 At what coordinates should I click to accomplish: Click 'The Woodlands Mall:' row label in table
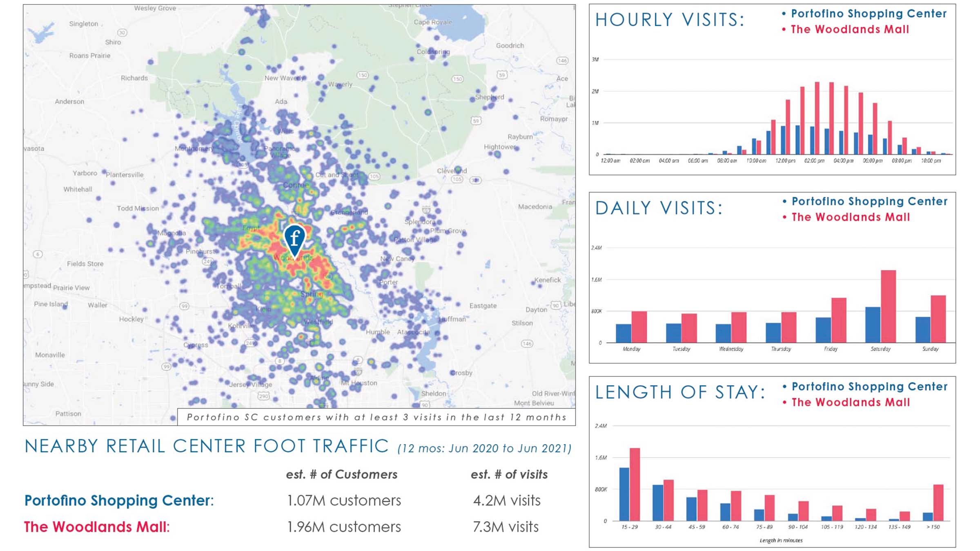(x=97, y=527)
